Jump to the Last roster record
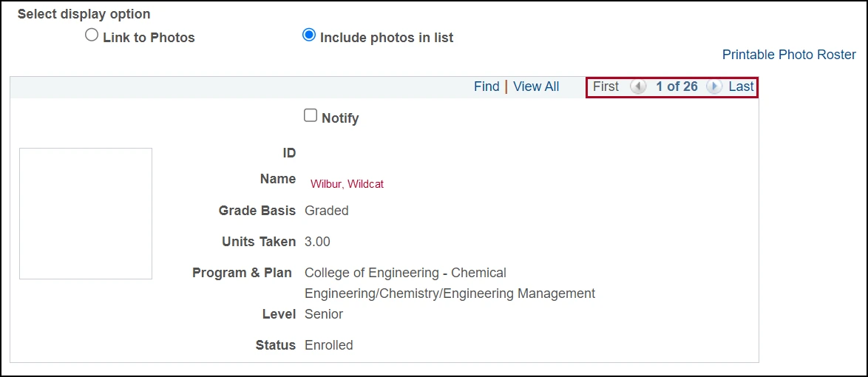This screenshot has width=868, height=377. point(742,87)
